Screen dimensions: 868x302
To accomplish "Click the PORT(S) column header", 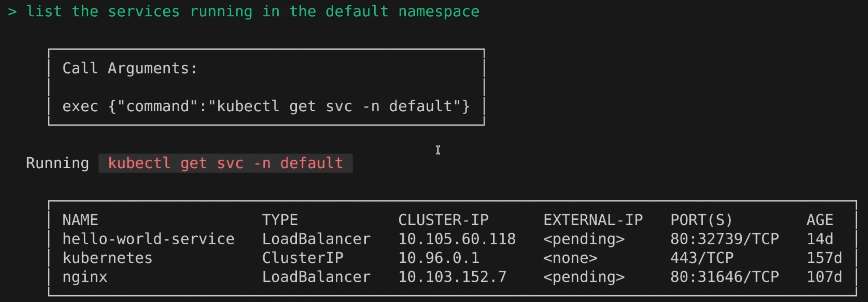I will click(701, 220).
